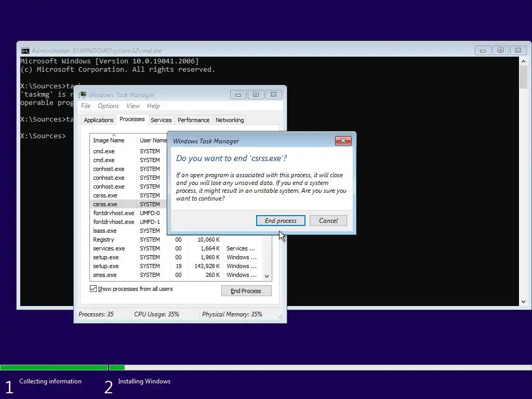532x399 pixels.
Task: Click CPU Usage: 35% status entry
Action: (156, 314)
